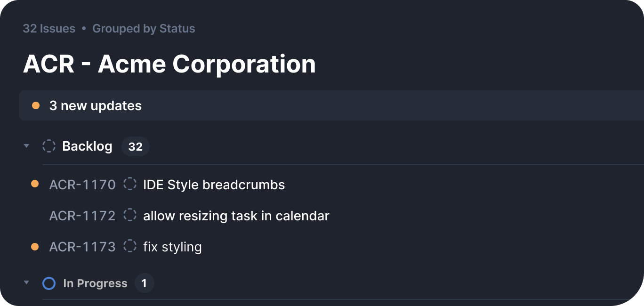Viewport: 644px width, 306px height.
Task: Click orange dot in new updates banner
Action: tap(36, 105)
